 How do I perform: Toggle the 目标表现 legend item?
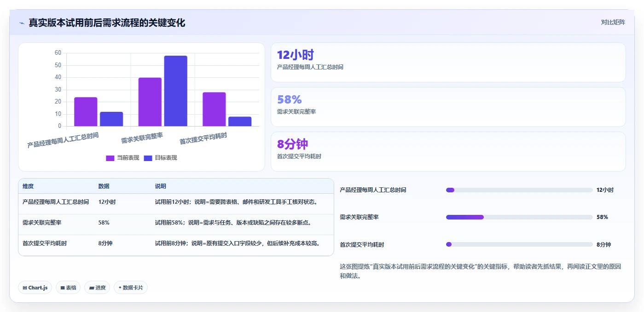tap(160, 158)
